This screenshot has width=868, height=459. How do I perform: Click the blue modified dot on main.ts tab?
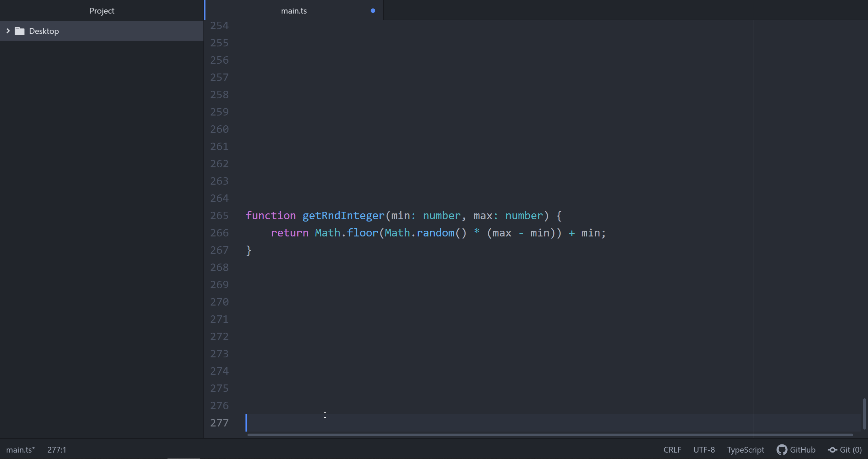[x=373, y=11]
